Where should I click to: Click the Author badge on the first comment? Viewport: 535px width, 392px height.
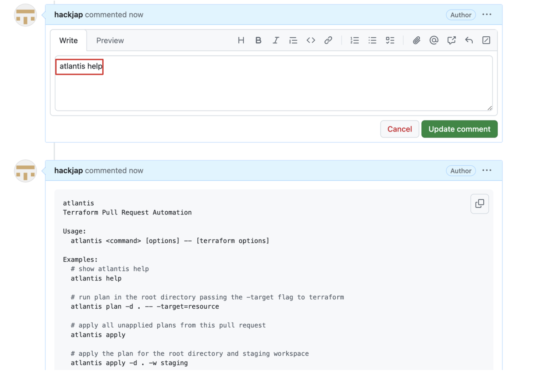coord(461,15)
